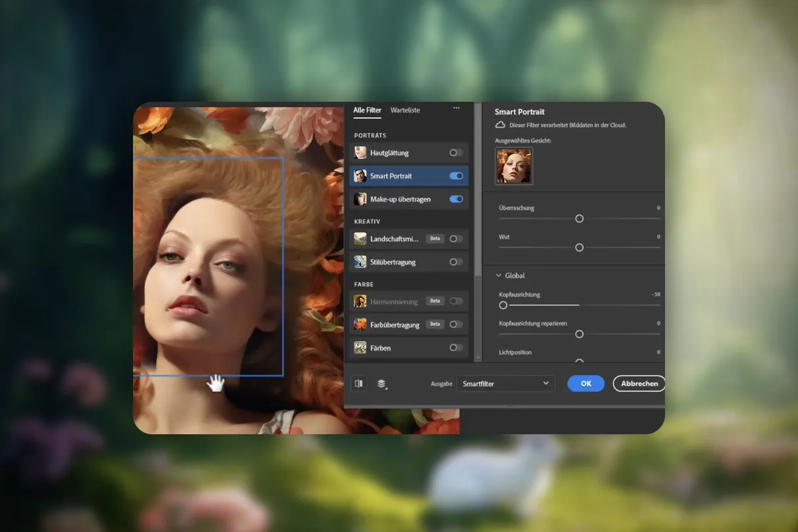Open the Ausgabe Smartfilter dropdown

click(505, 384)
